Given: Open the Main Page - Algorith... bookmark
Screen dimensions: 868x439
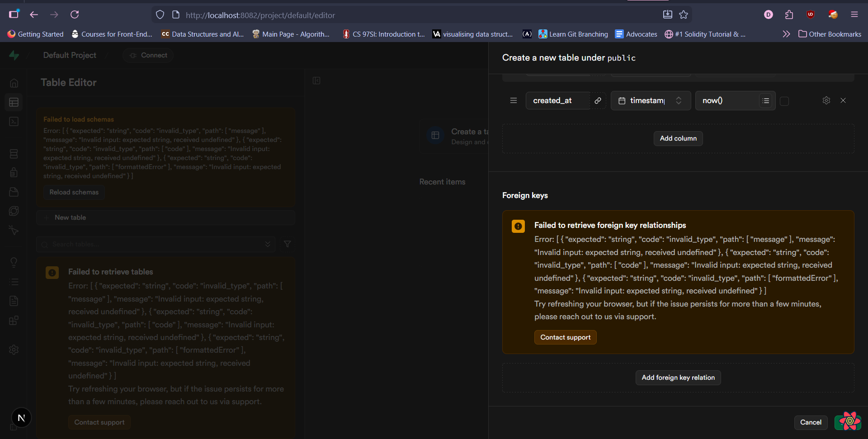Looking at the screenshot, I should pos(291,34).
